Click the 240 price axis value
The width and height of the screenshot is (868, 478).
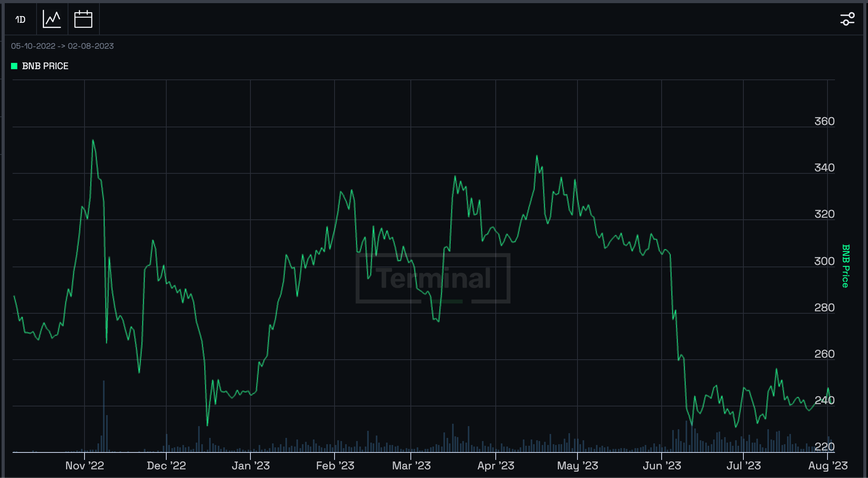[824, 400]
